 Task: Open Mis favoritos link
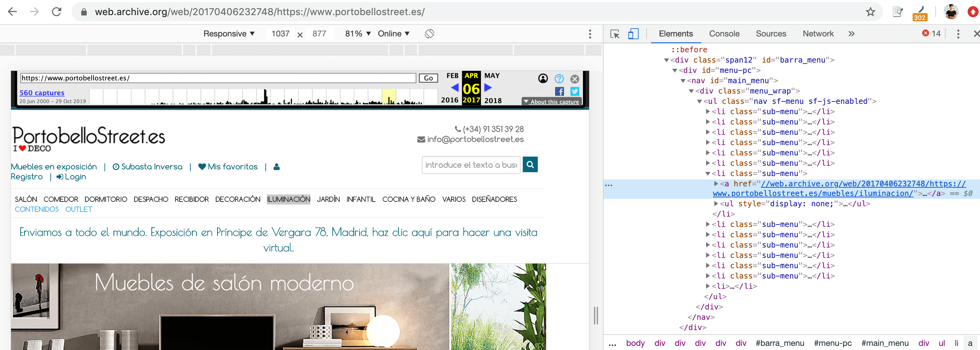click(228, 167)
